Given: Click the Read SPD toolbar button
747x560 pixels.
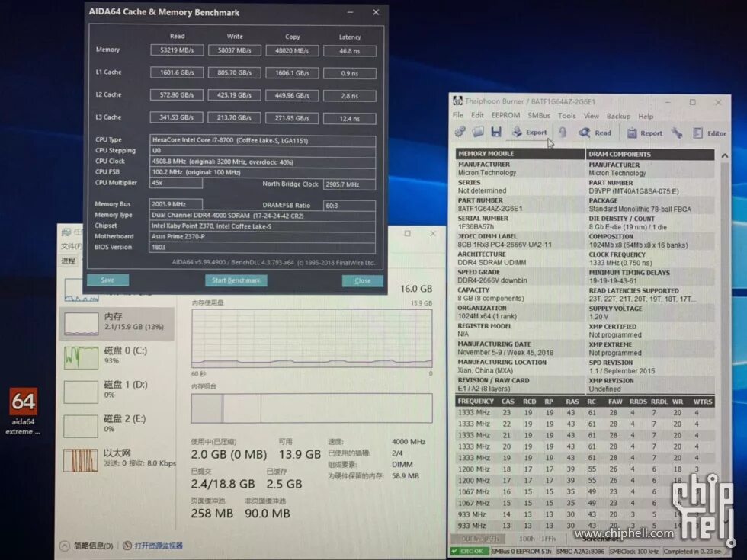Looking at the screenshot, I should coord(595,133).
